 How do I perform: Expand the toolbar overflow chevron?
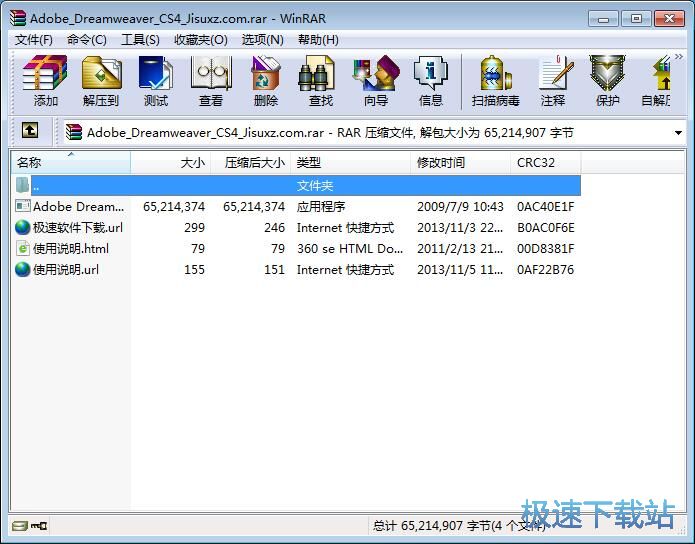coord(679,57)
